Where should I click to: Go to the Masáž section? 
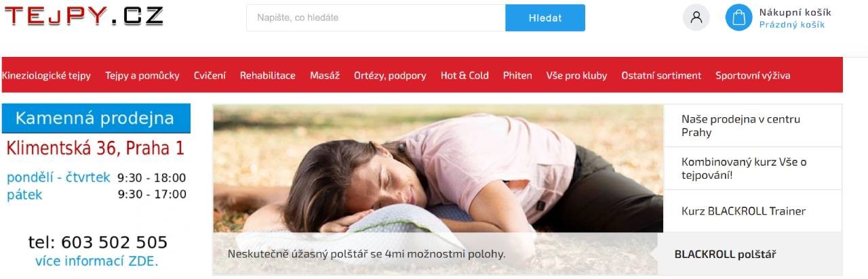pyautogui.click(x=325, y=75)
